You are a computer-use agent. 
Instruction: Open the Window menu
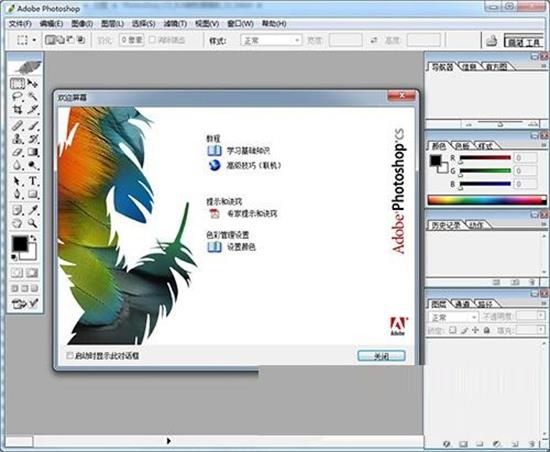[x=240, y=24]
